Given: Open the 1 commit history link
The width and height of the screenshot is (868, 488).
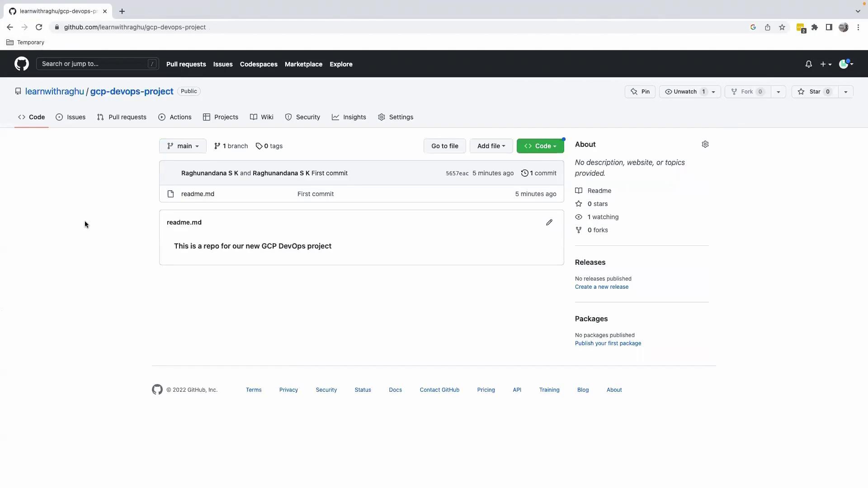Looking at the screenshot, I should coord(539,173).
